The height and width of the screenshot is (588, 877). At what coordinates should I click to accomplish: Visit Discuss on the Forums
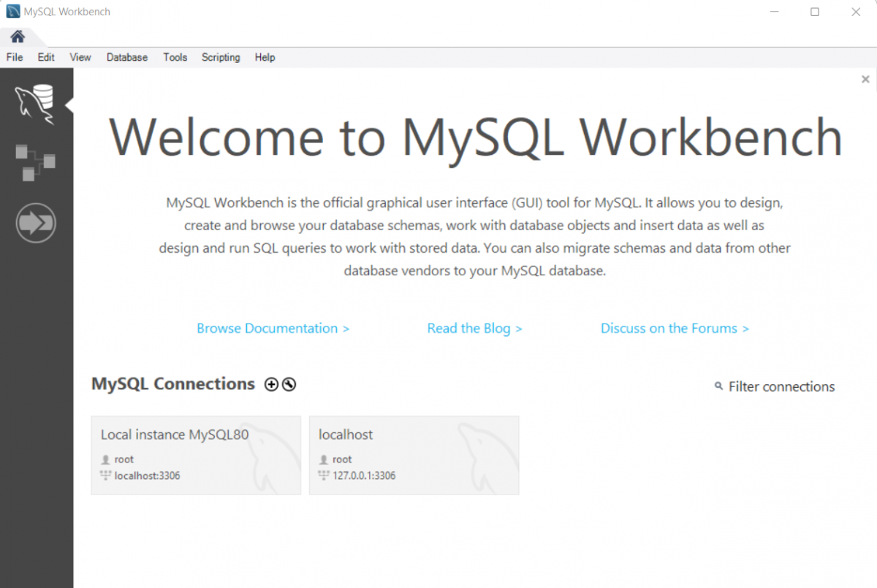click(x=674, y=328)
